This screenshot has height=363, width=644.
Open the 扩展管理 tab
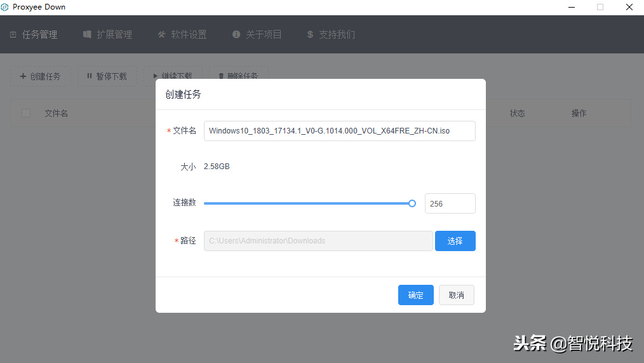pyautogui.click(x=114, y=34)
